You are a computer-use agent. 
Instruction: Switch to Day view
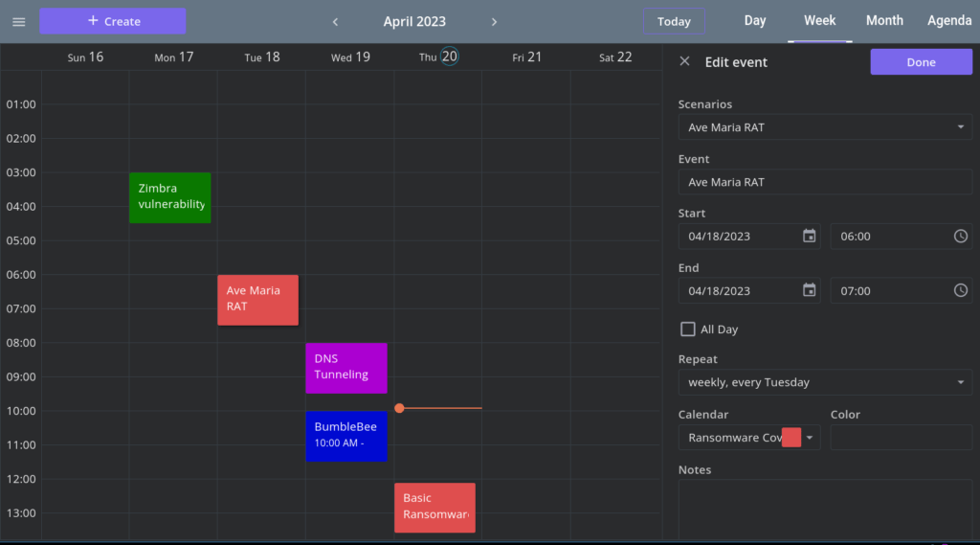click(x=754, y=21)
